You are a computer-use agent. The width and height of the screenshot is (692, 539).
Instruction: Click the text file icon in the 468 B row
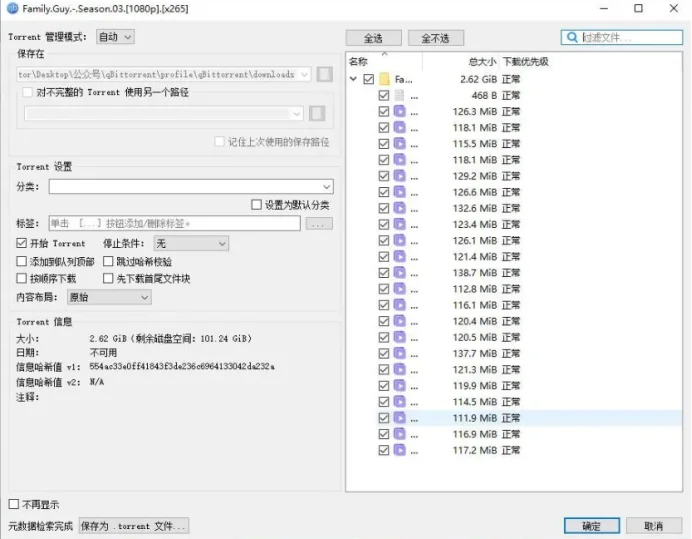coord(399,95)
